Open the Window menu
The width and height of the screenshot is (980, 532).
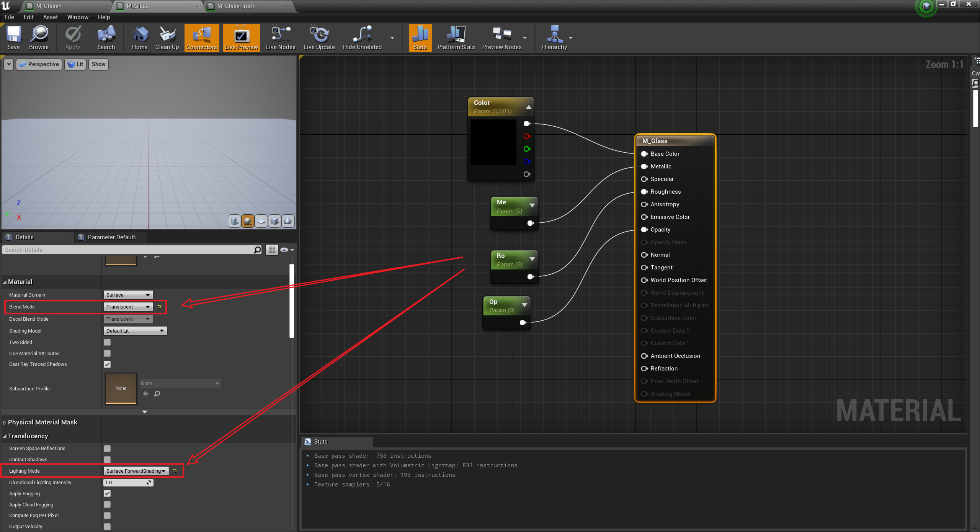(x=77, y=17)
